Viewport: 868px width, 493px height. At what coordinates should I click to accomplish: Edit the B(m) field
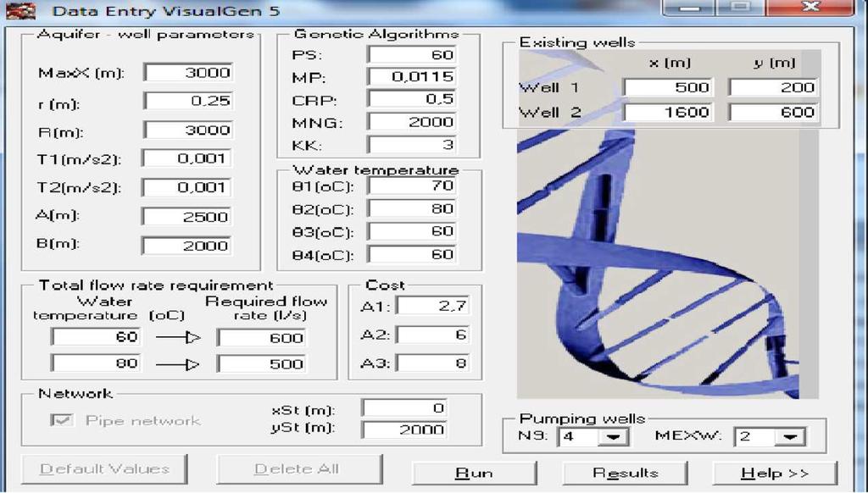pos(186,246)
